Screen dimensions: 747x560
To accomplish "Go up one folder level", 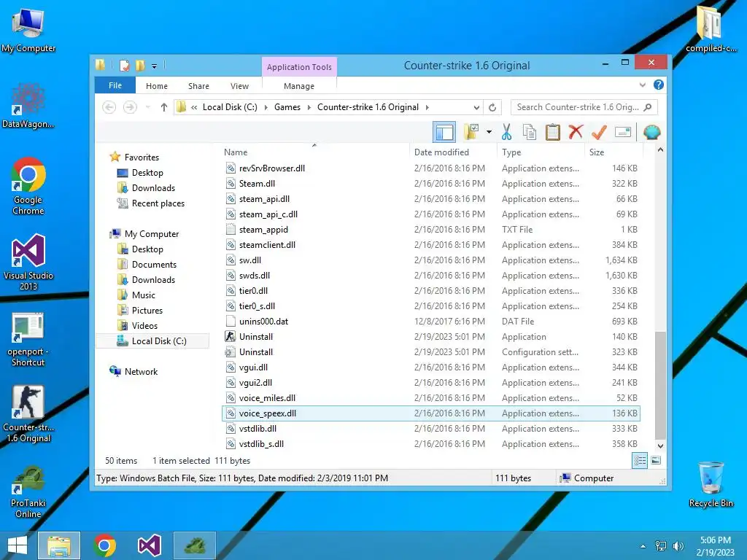I will pyautogui.click(x=164, y=107).
